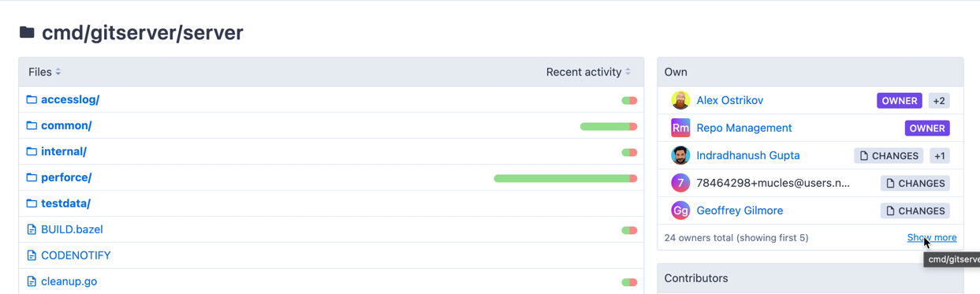
Task: Click the cleanup.go file icon
Action: pyautogui.click(x=32, y=281)
